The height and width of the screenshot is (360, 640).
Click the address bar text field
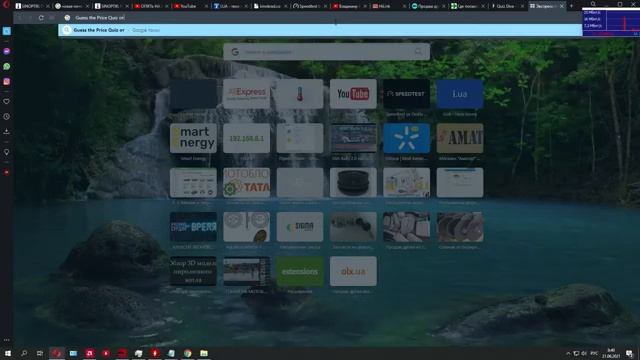point(322,18)
